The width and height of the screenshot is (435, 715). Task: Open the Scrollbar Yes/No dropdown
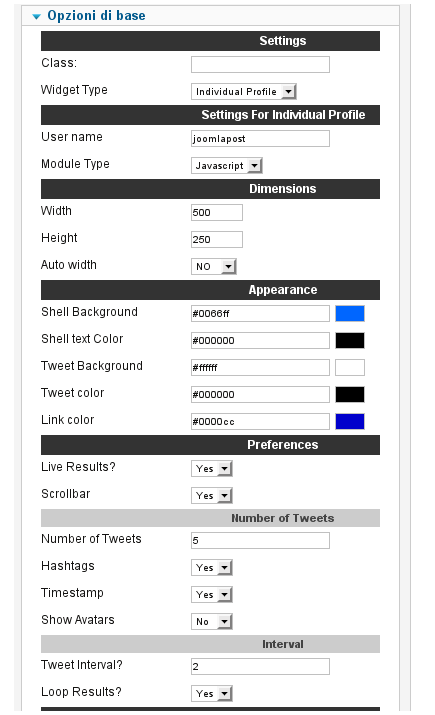(x=212, y=495)
